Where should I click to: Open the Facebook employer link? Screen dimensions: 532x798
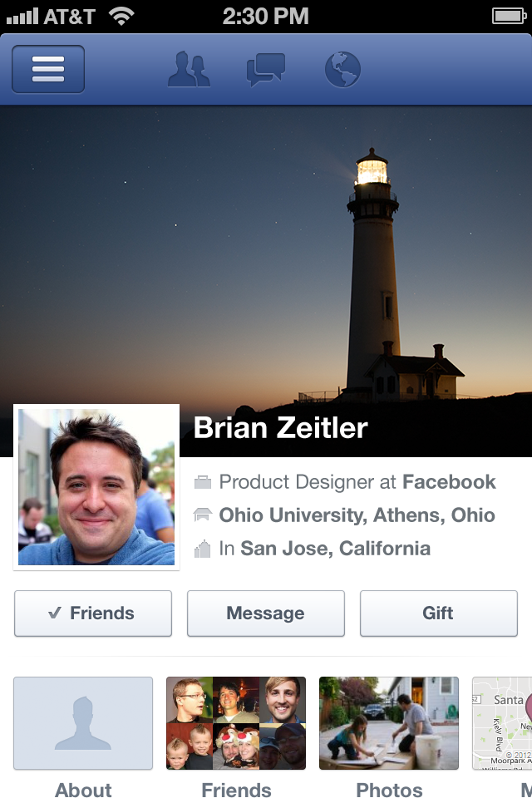point(449,482)
